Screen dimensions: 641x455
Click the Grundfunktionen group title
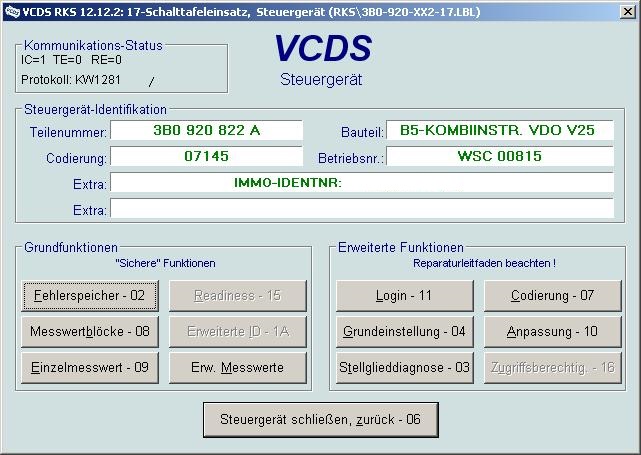coord(71,247)
